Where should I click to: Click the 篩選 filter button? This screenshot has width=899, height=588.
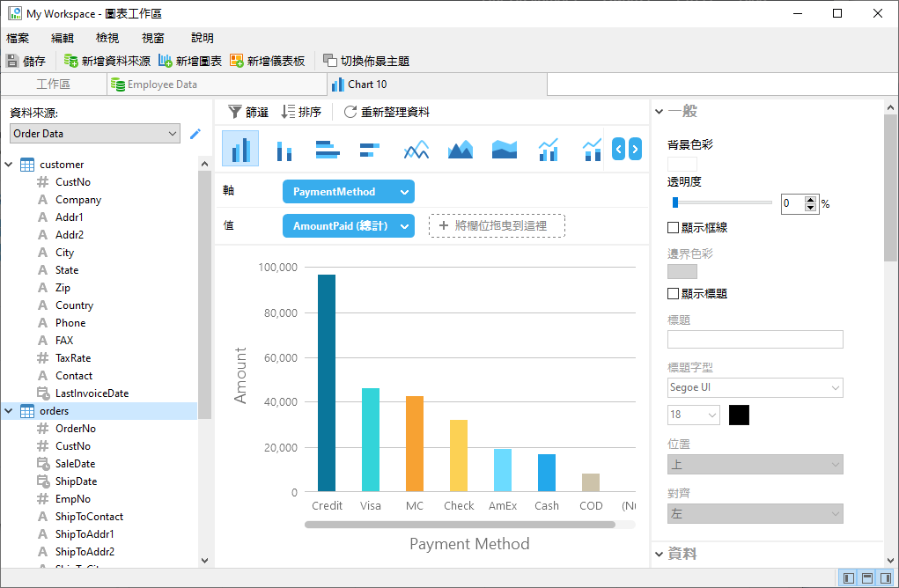coord(248,112)
